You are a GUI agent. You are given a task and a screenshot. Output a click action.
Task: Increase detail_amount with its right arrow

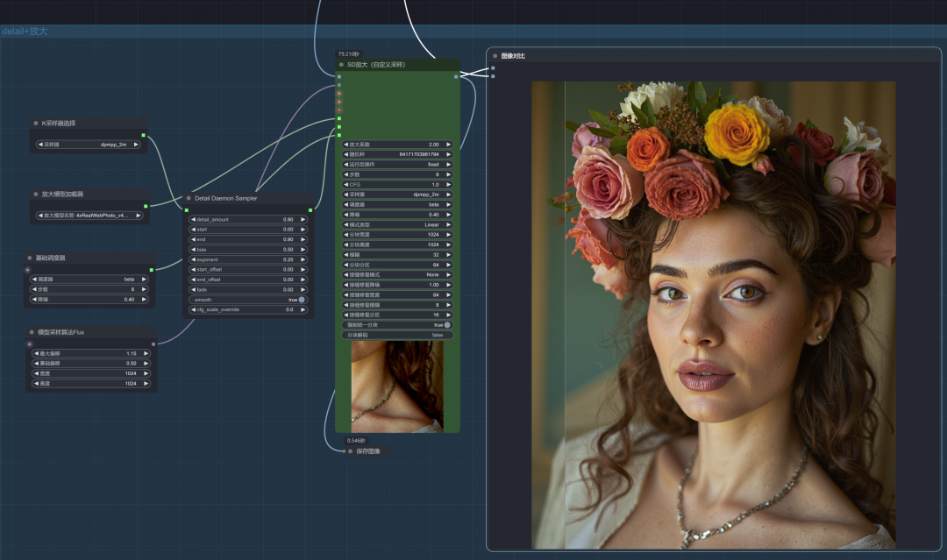pos(303,220)
